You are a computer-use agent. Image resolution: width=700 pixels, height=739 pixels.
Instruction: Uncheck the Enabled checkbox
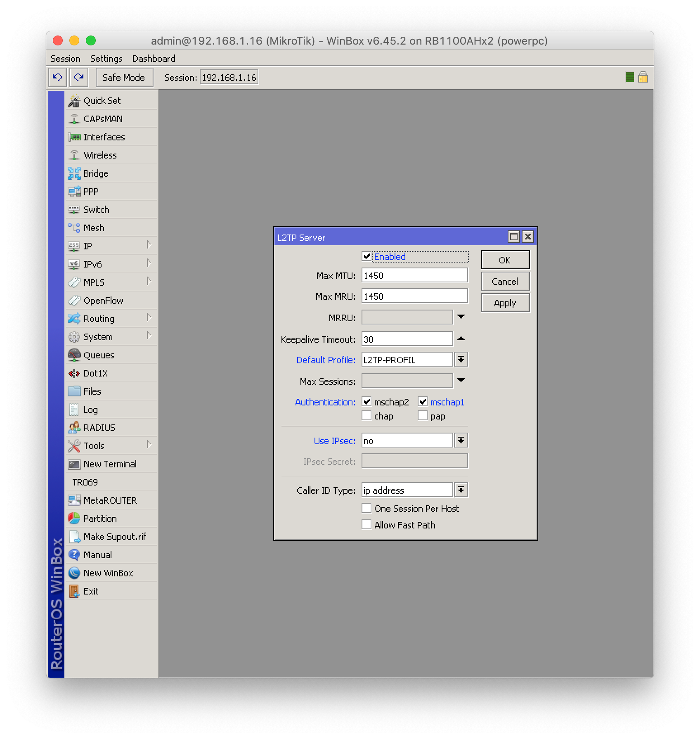(367, 256)
